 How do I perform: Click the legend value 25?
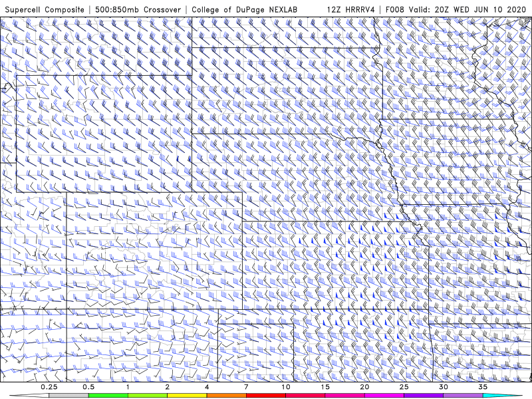(x=404, y=387)
